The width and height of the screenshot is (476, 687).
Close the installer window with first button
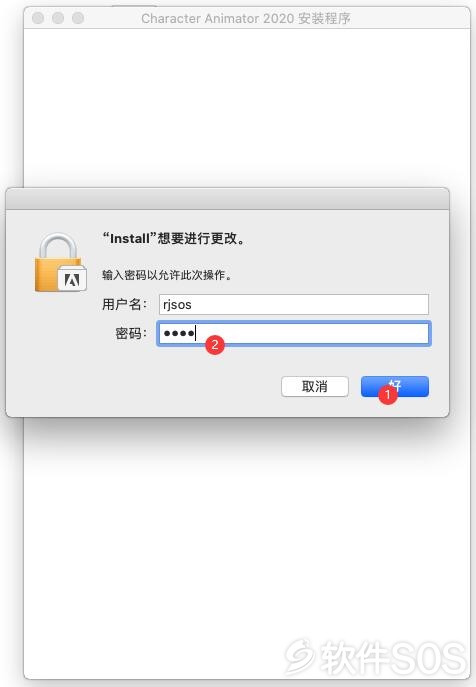pos(38,18)
